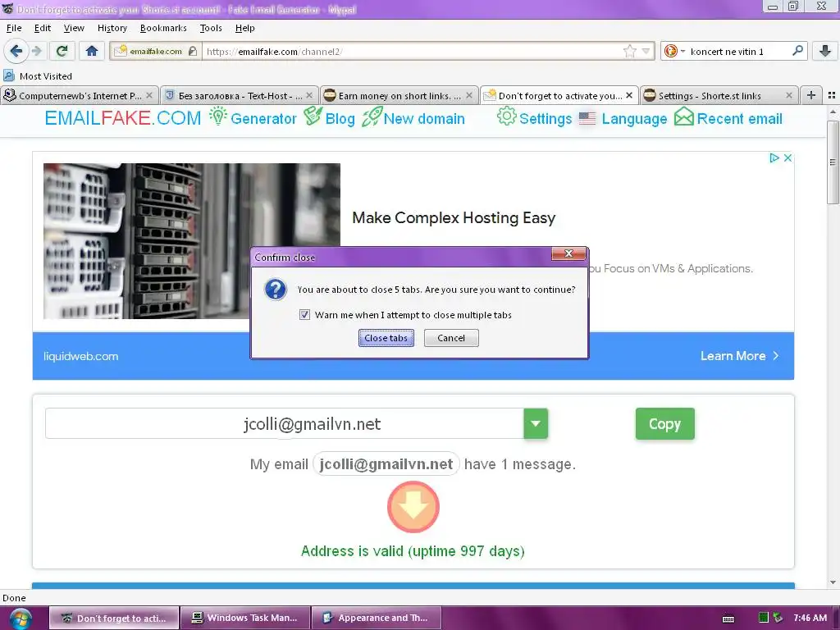Close the Don't forget to activate tab

click(629, 95)
